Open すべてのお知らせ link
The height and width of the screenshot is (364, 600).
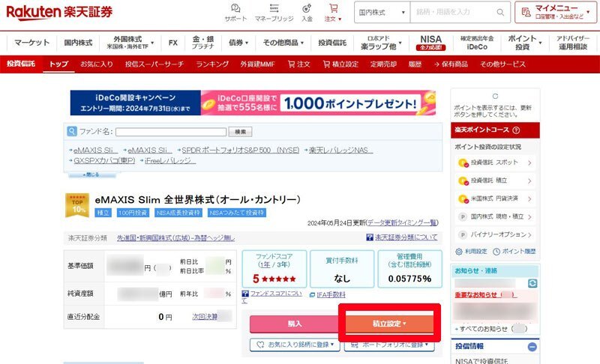(x=483, y=329)
